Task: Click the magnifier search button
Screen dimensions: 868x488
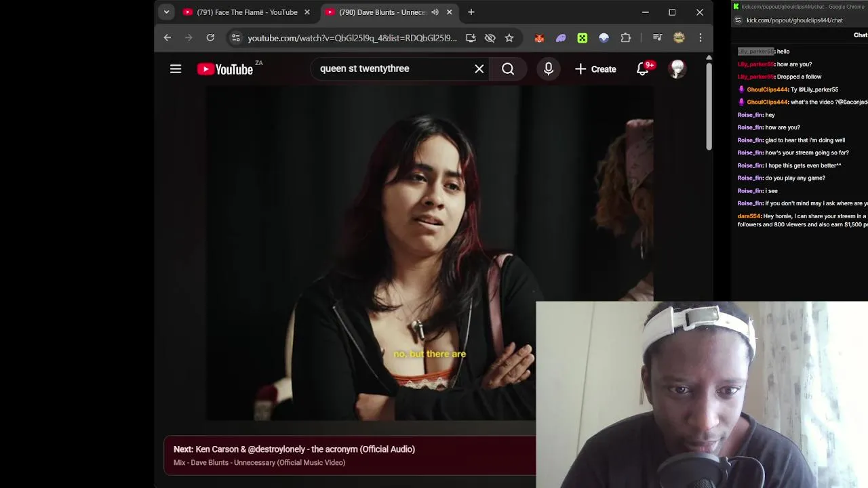Action: [x=508, y=68]
